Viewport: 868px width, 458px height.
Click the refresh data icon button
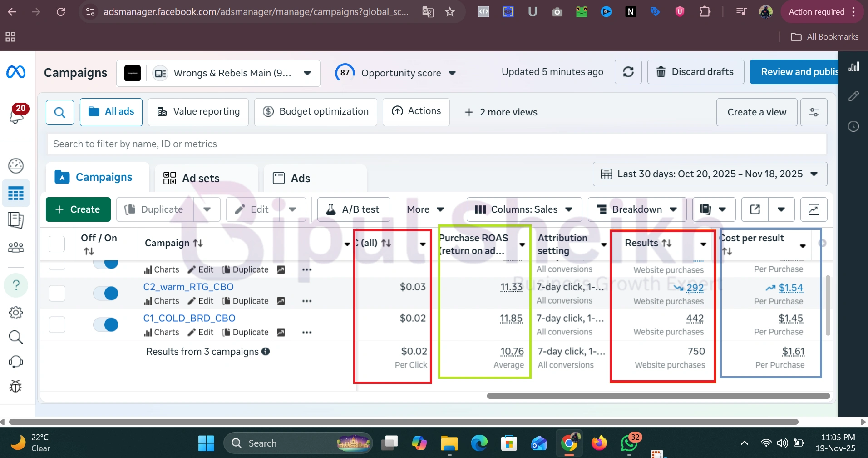point(628,72)
